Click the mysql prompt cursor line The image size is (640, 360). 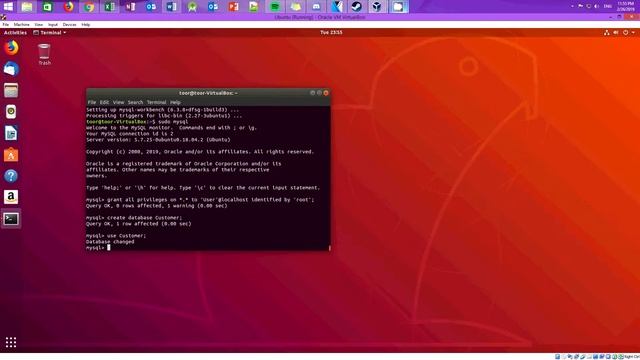coord(98,247)
